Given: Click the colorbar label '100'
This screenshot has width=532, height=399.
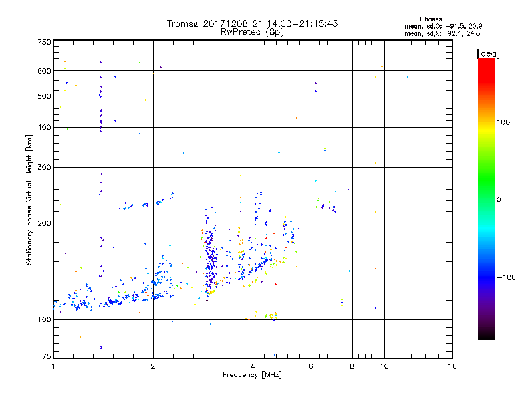Looking at the screenshot, I should click(x=503, y=122).
